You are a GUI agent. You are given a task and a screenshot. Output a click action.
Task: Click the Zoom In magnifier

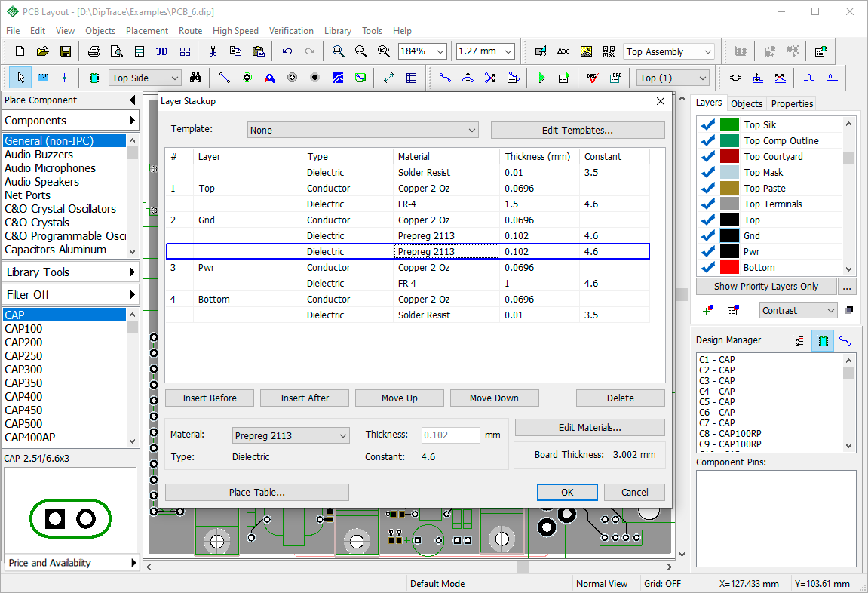[338, 51]
